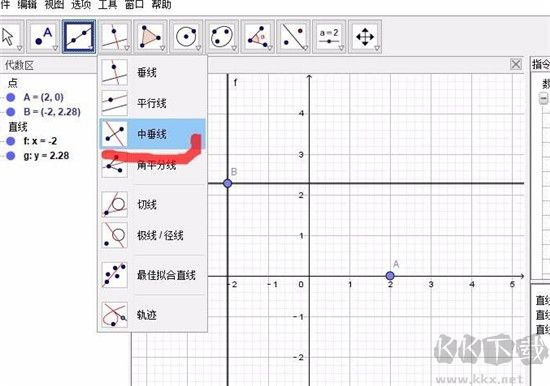Image resolution: width=550 pixels, height=386 pixels.
Task: Select the Angle tool
Action: 258,36
